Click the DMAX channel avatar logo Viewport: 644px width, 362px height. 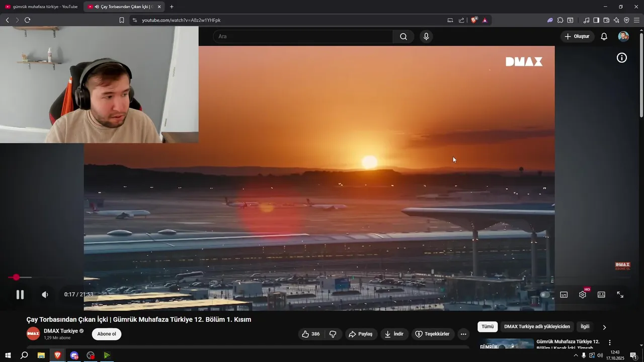click(33, 334)
